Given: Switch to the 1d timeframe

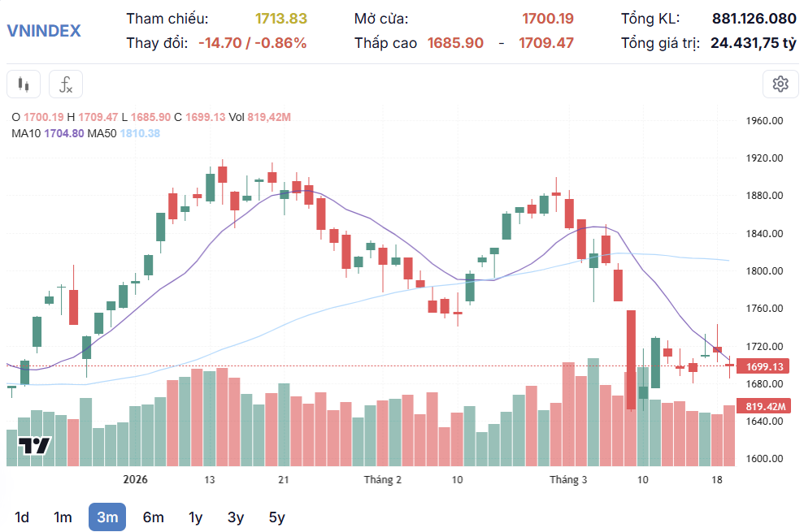Looking at the screenshot, I should tap(22, 517).
